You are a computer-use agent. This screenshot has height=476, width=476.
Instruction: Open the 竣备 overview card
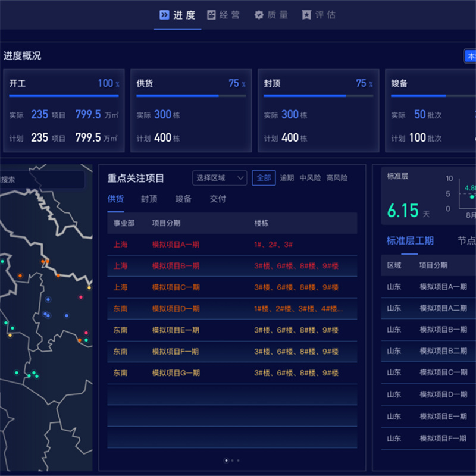tap(430, 111)
